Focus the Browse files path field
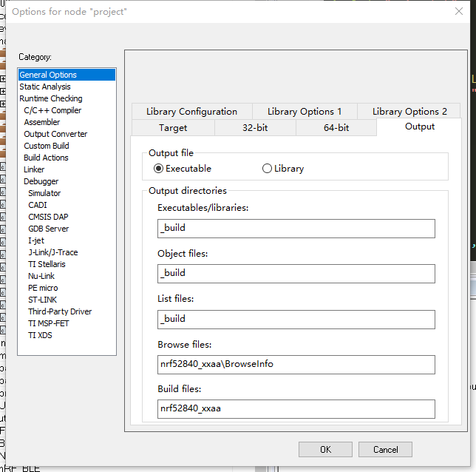The width and height of the screenshot is (476, 472). click(296, 365)
